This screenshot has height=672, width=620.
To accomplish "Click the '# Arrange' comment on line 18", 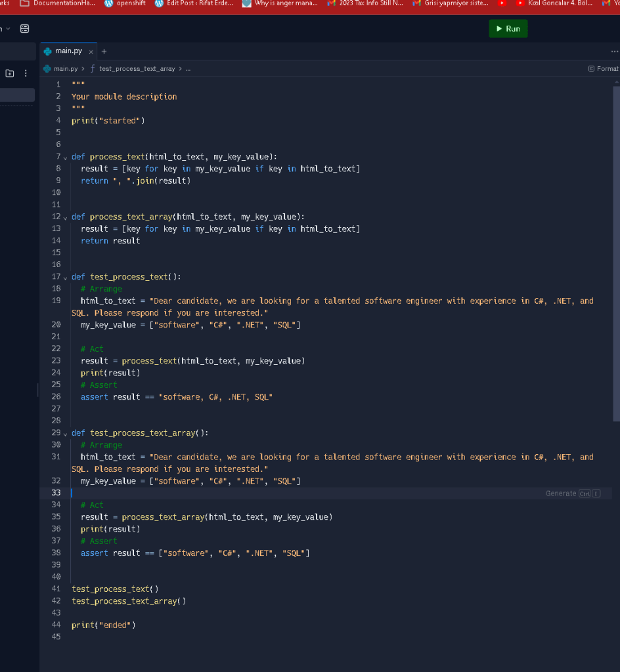I will coord(101,289).
